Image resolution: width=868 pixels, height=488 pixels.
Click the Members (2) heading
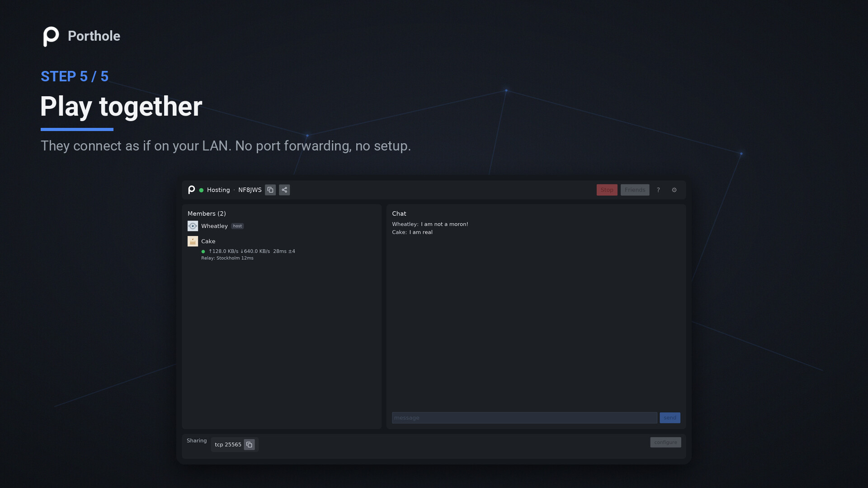click(207, 214)
